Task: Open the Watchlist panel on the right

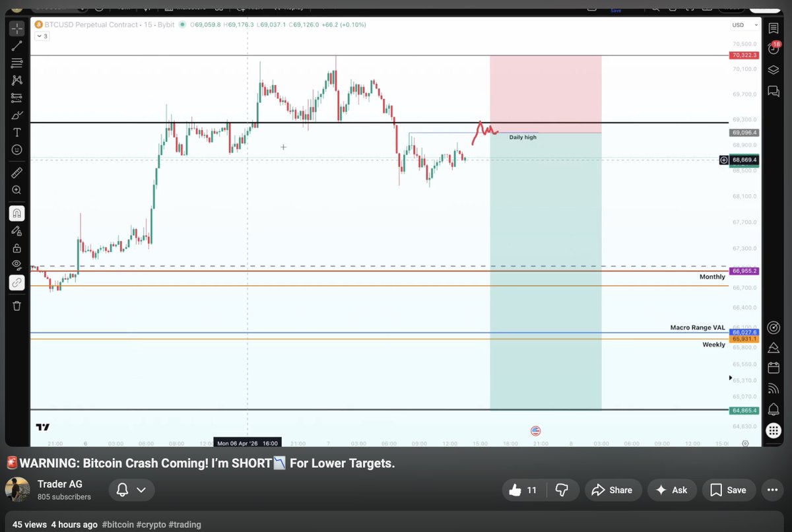Action: [774, 29]
